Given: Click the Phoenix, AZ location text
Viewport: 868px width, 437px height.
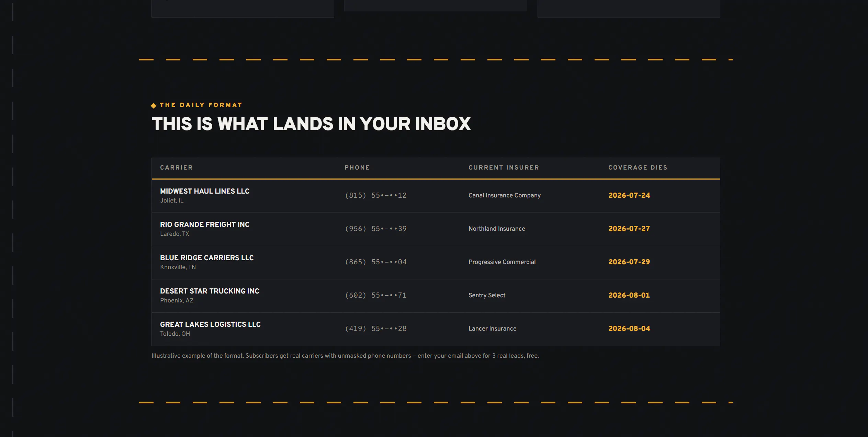Looking at the screenshot, I should pyautogui.click(x=177, y=300).
